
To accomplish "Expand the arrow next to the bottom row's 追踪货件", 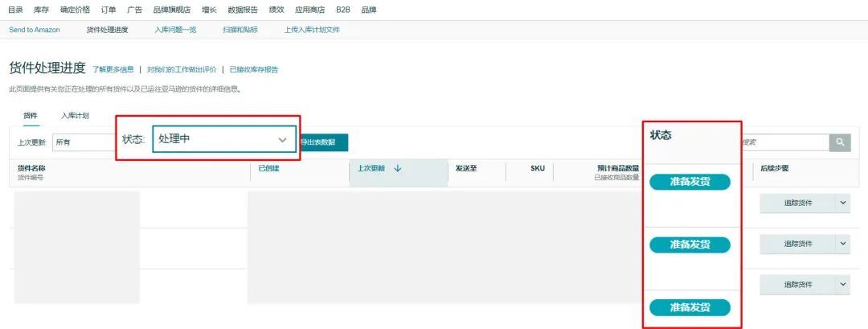I will point(842,284).
